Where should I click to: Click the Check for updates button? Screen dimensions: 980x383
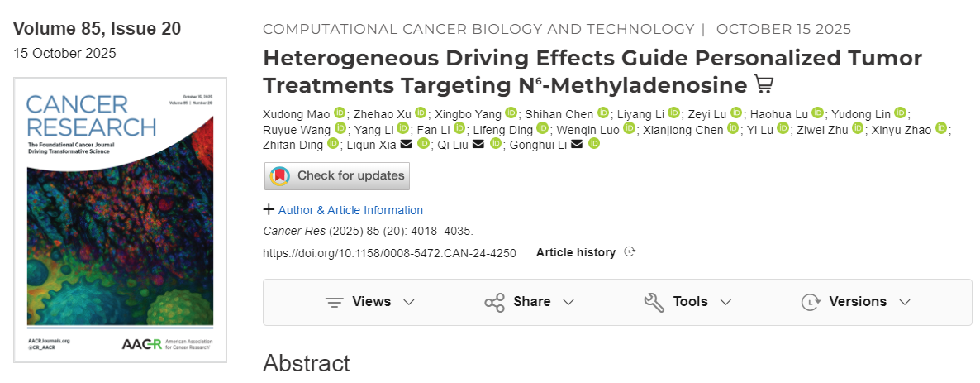tap(337, 175)
